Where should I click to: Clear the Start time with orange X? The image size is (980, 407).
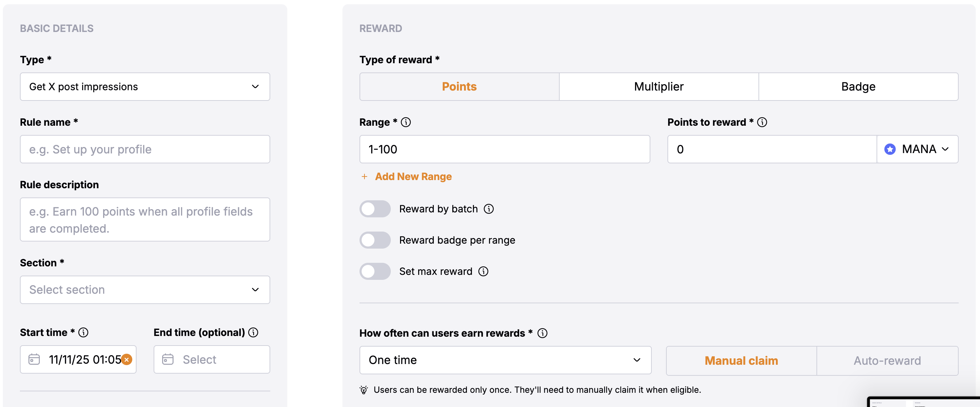click(127, 359)
